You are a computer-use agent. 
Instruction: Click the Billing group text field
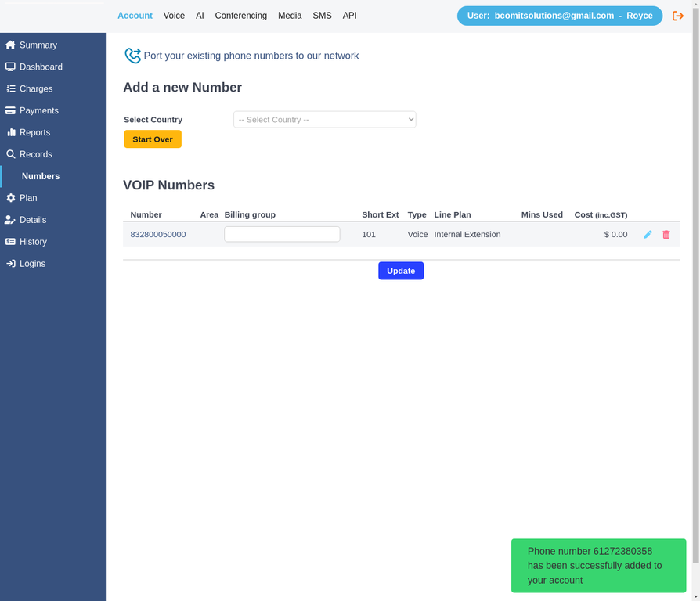[282, 234]
